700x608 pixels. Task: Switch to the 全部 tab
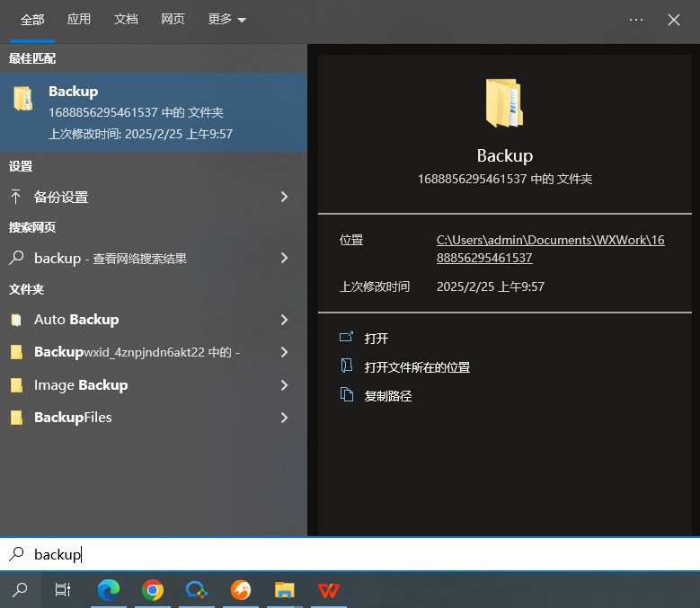32,20
